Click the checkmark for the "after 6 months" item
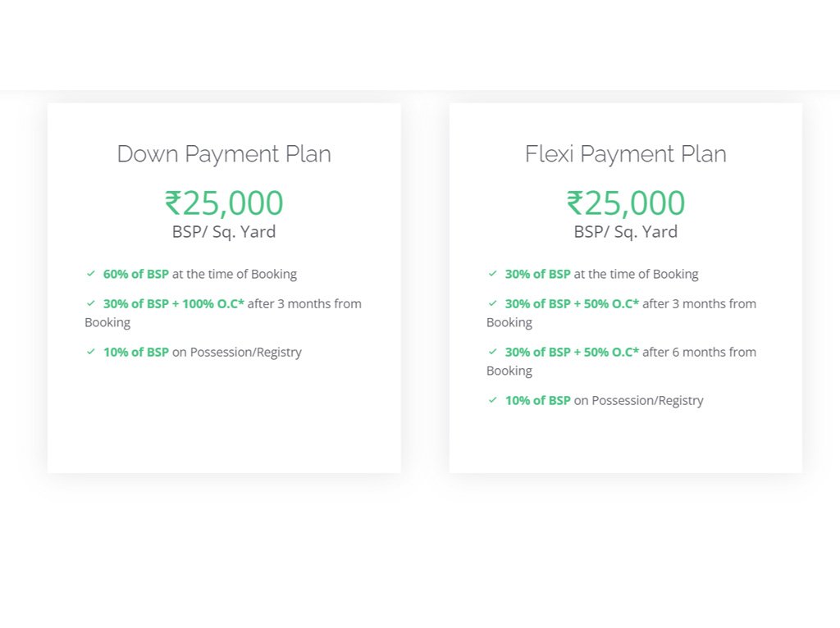Viewport: 840px width, 628px height. click(492, 352)
